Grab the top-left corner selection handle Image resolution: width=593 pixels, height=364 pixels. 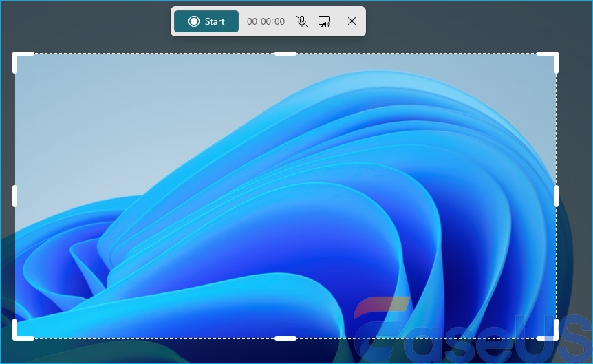tap(17, 56)
